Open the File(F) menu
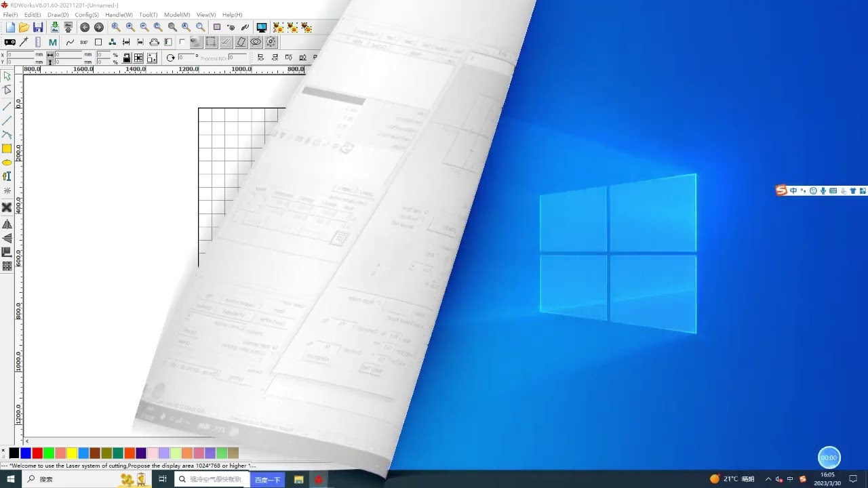868x488 pixels. 10,15
